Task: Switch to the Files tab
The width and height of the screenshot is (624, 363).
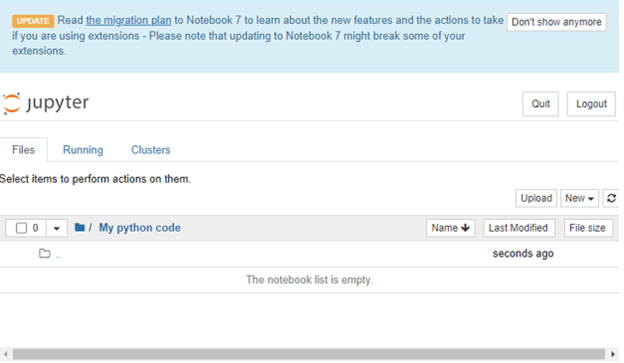Action: 23,150
